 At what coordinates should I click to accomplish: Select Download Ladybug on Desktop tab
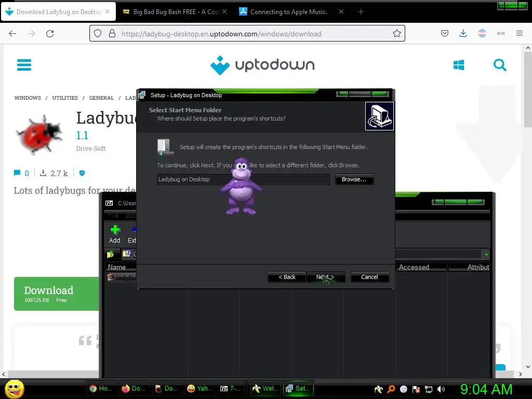click(x=58, y=12)
